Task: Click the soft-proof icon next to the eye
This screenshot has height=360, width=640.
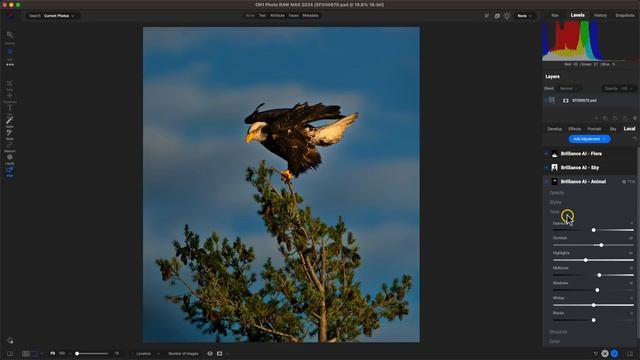Action: click(x=220, y=353)
